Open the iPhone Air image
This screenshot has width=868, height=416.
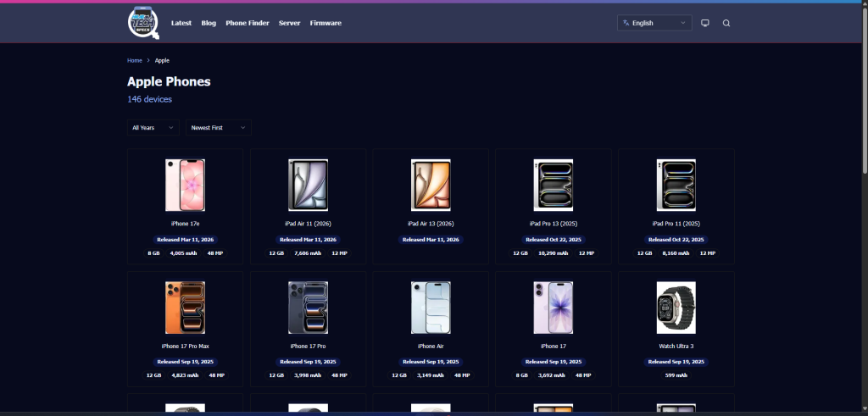(431, 308)
